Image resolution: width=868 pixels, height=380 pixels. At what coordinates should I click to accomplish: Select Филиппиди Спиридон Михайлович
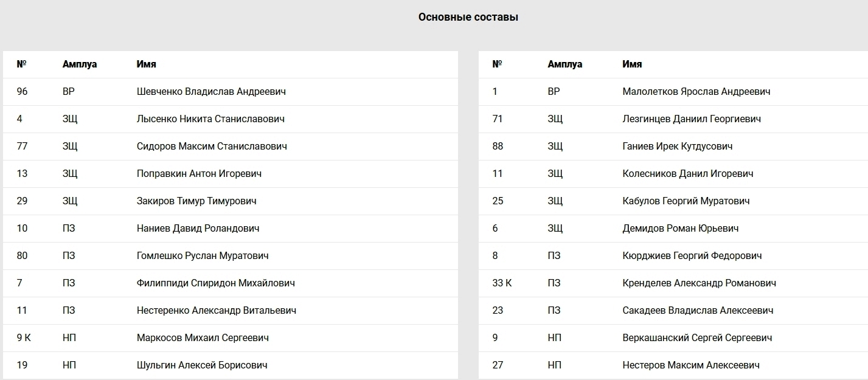(216, 283)
